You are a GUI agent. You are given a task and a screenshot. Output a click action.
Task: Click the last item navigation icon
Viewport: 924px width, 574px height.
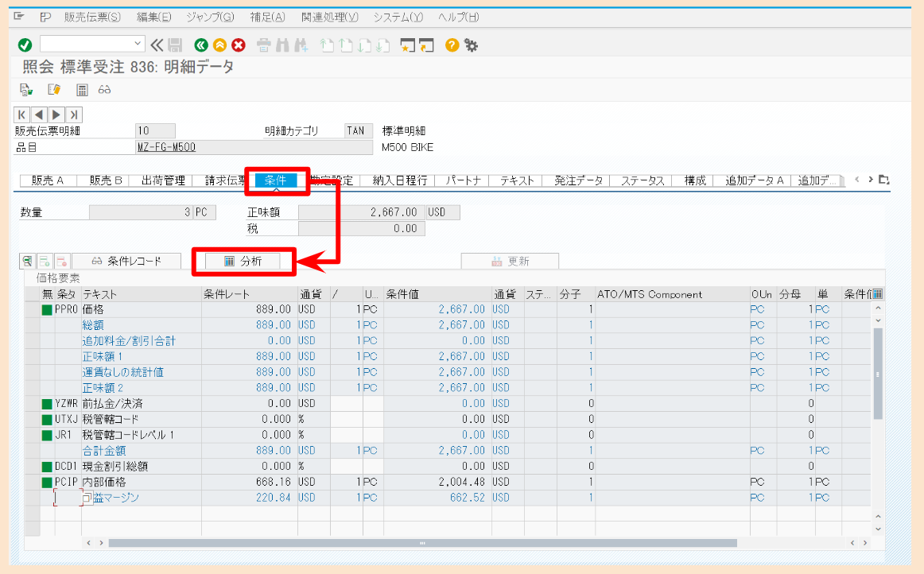coord(72,114)
